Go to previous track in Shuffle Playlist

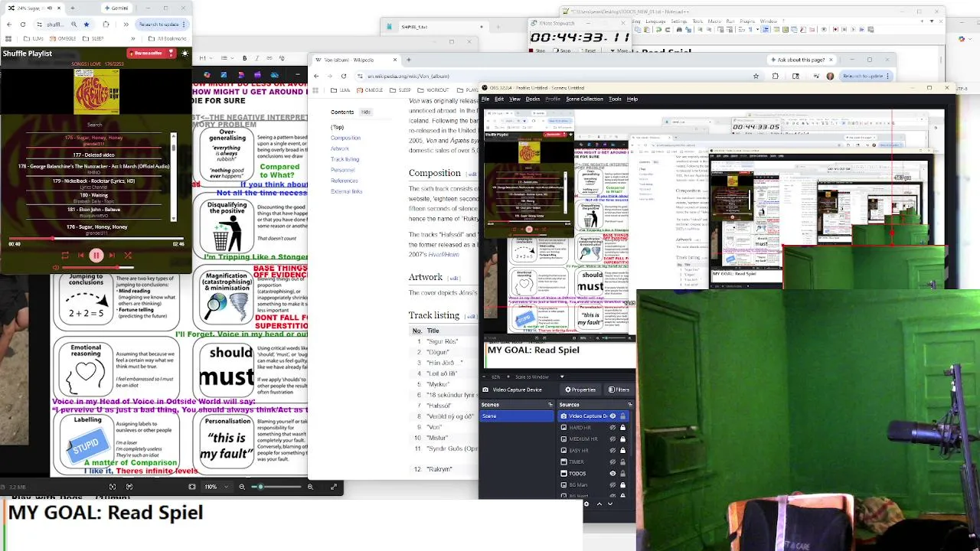(80, 256)
